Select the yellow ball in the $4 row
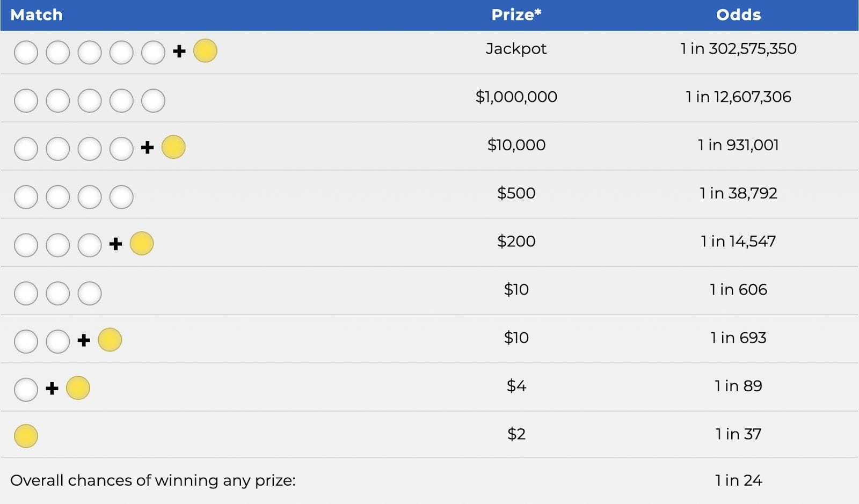Viewport: 859px width, 504px height. click(x=78, y=388)
